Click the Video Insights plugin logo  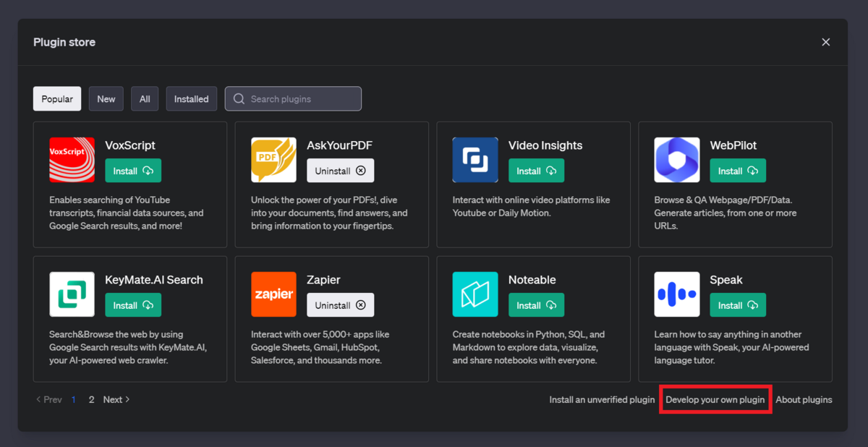(x=475, y=160)
